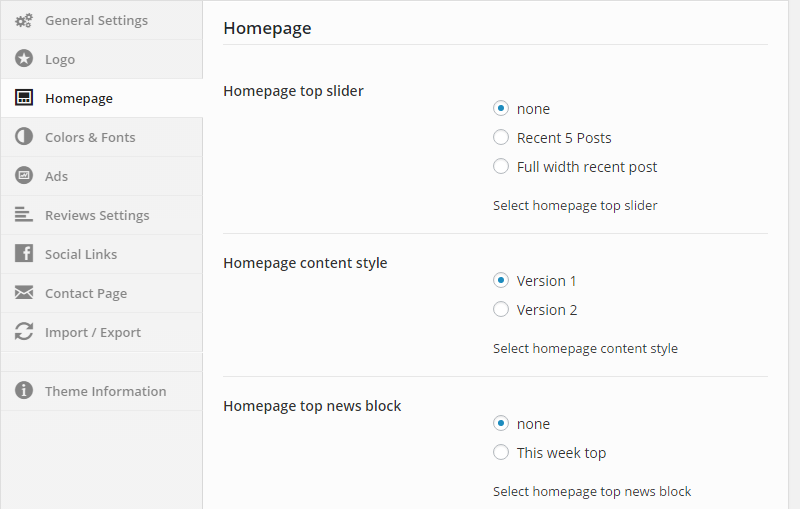Click the Theme Information info icon
Image resolution: width=800 pixels, height=509 pixels.
[24, 391]
